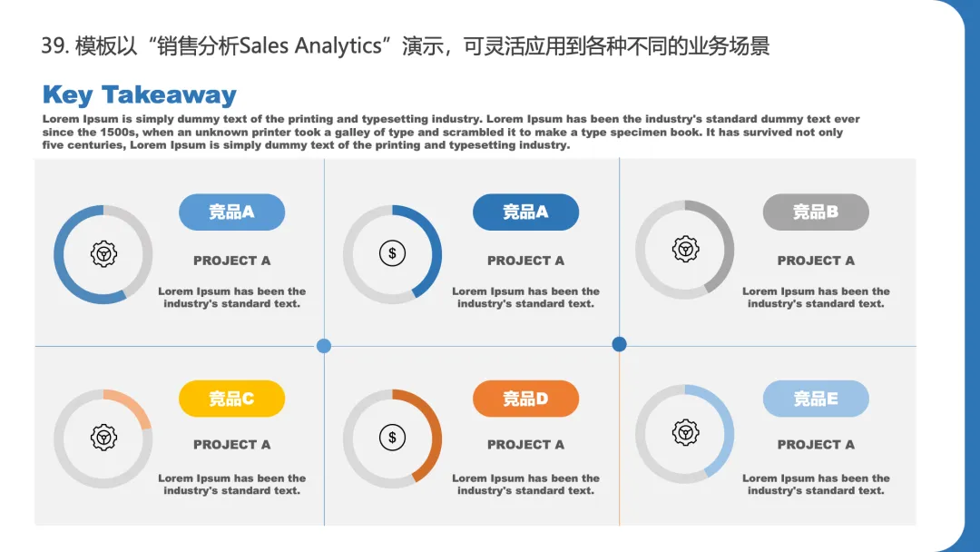The image size is (980, 552).
Task: Click the light blue 竞品A pill label
Action: click(x=232, y=212)
